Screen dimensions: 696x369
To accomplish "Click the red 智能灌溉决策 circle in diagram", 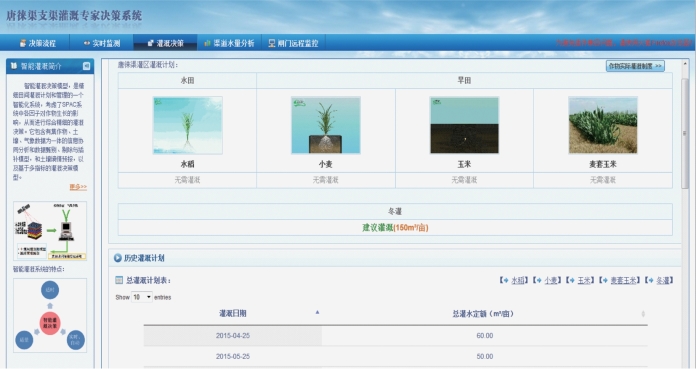I will click(x=50, y=323).
